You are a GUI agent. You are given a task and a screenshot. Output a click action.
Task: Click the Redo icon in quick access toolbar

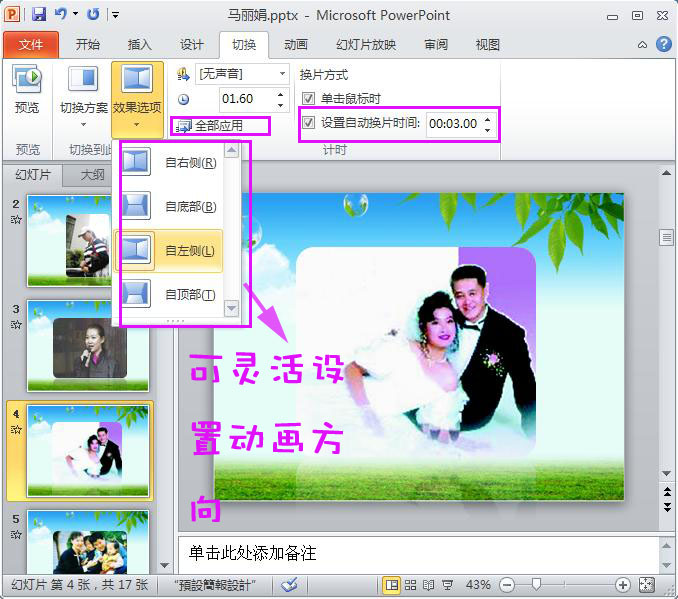(93, 14)
